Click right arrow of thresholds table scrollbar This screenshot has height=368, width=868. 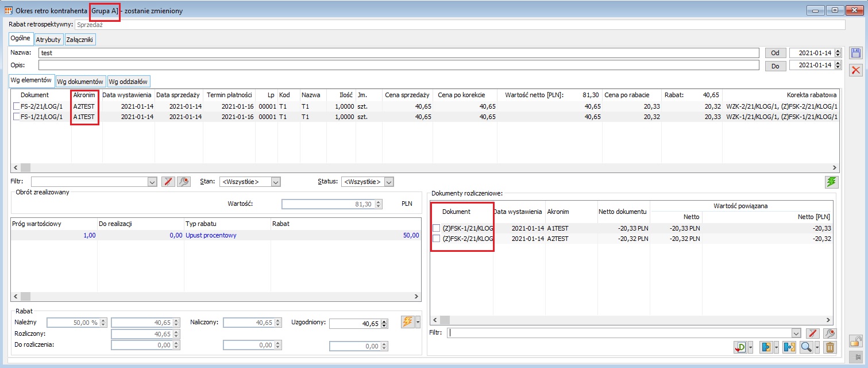(x=417, y=296)
